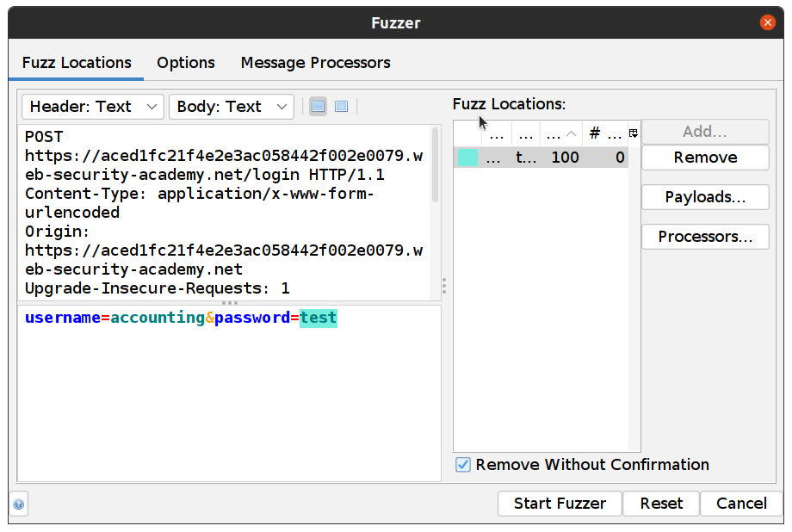This screenshot has height=532, width=792.
Task: Select the combined message view icon
Action: [341, 106]
